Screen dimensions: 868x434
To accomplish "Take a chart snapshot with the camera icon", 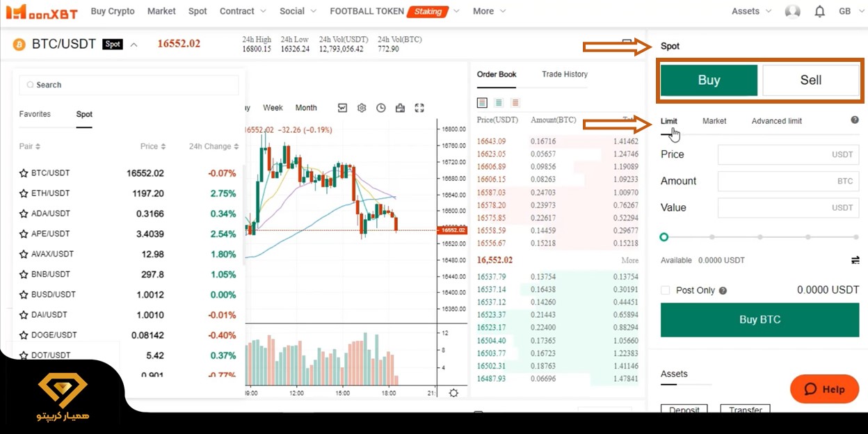I will [400, 108].
